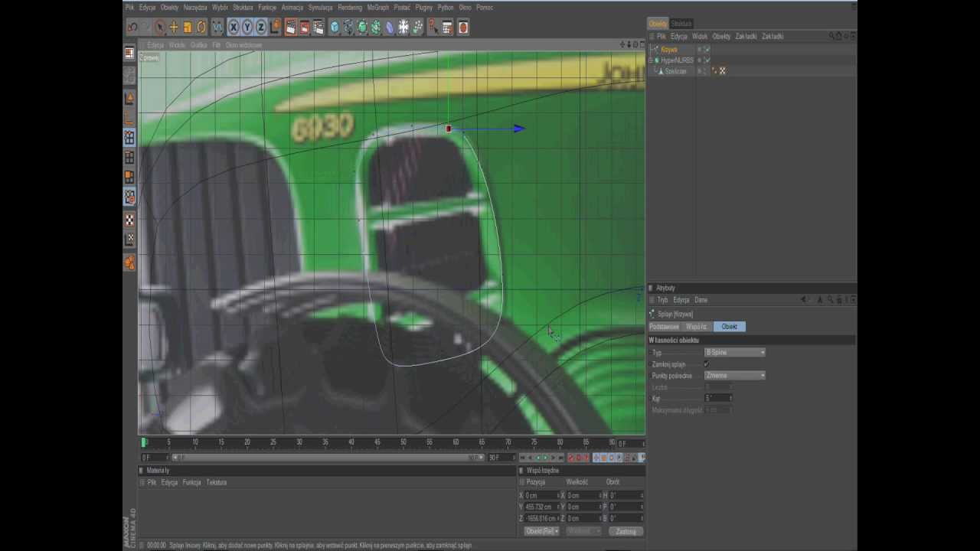Toggle the Zamknij splajn checkbox
The width and height of the screenshot is (980, 551).
[706, 364]
